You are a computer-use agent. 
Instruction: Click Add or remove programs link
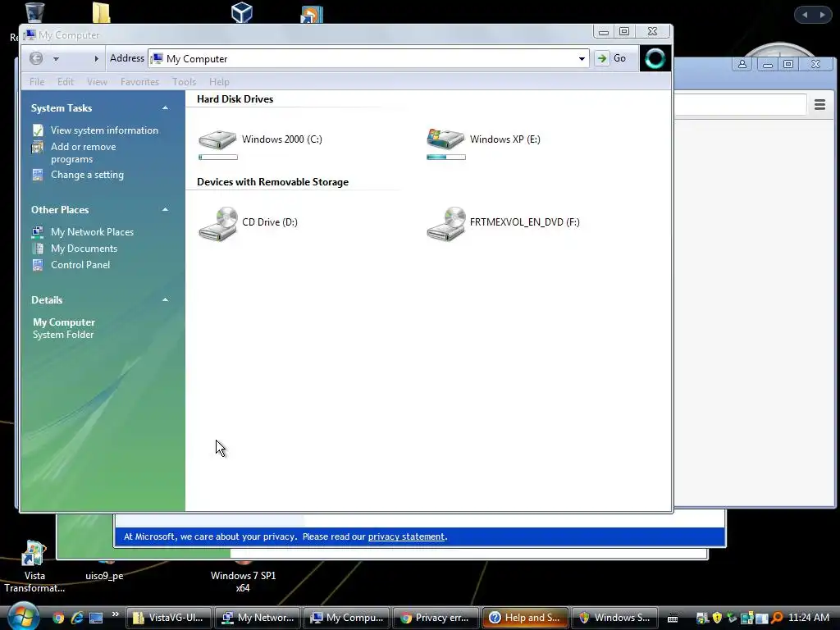(x=83, y=153)
